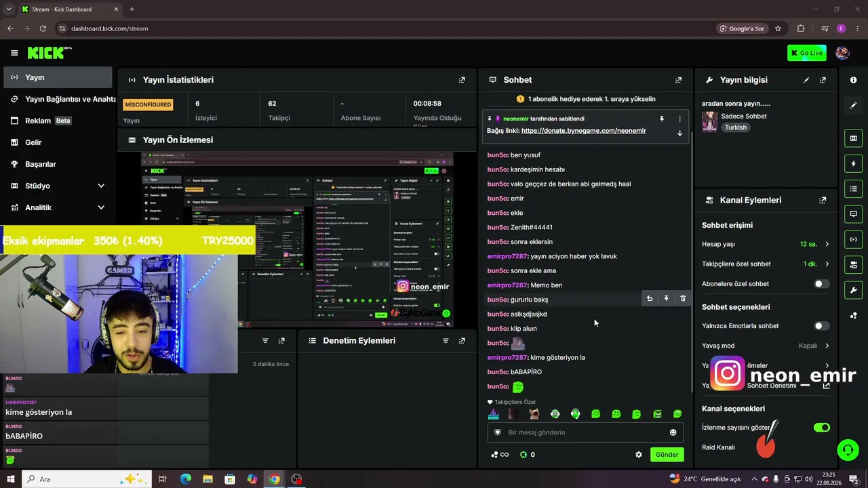The width and height of the screenshot is (868, 488).
Task: Reply to the "gururlu bakş" message
Action: 650,299
